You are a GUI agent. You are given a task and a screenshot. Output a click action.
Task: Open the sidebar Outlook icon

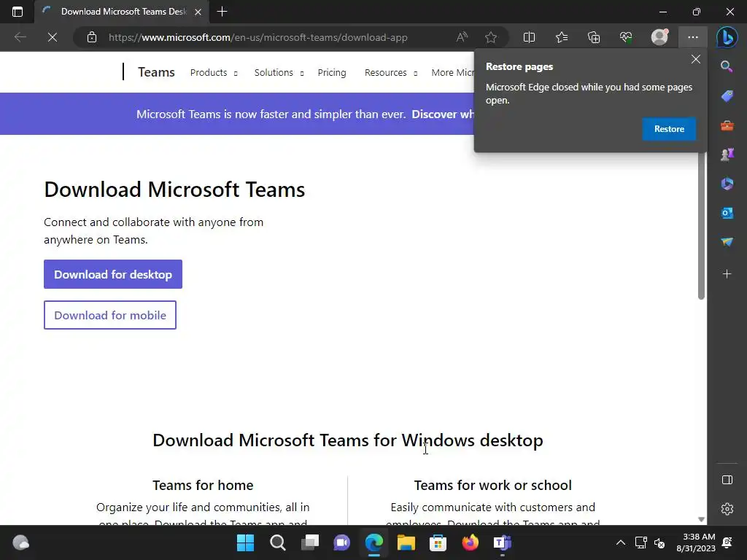[x=727, y=213]
